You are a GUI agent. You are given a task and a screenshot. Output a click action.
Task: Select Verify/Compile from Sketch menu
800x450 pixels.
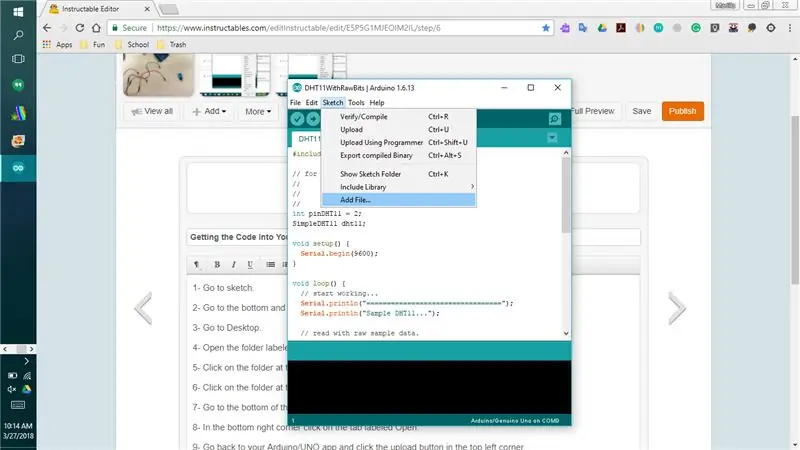click(x=399, y=117)
